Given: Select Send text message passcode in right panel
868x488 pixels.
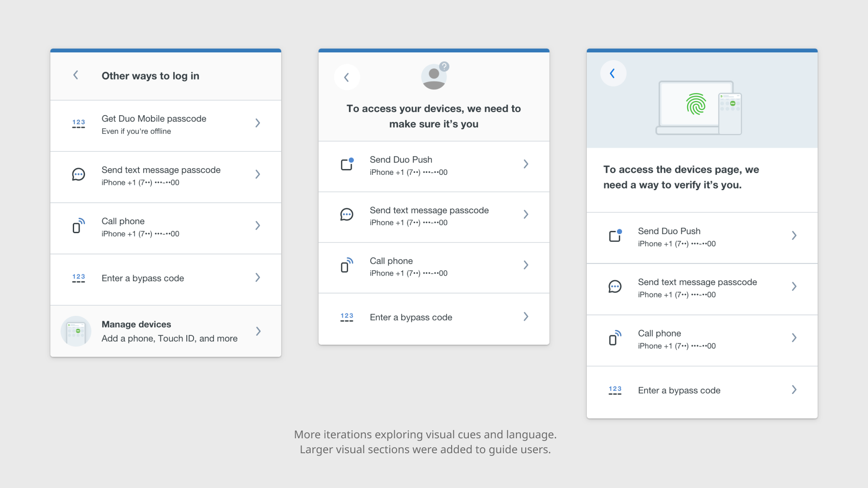Looking at the screenshot, I should 702,289.
